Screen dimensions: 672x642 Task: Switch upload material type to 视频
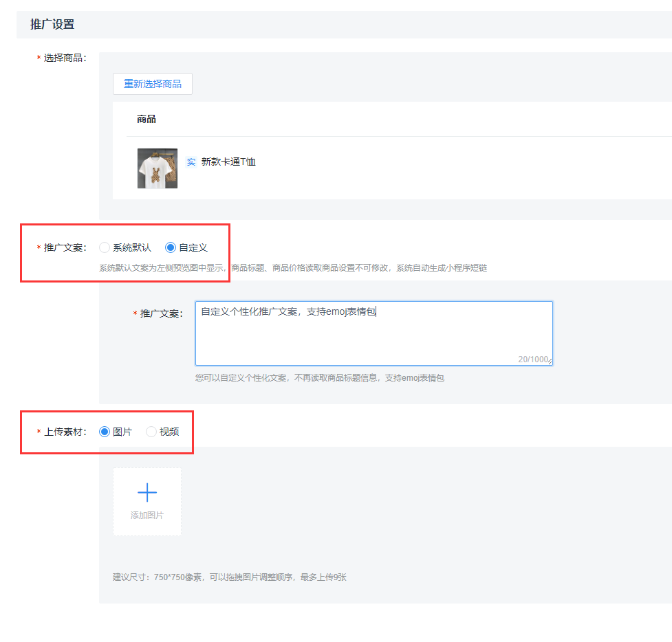click(x=151, y=432)
